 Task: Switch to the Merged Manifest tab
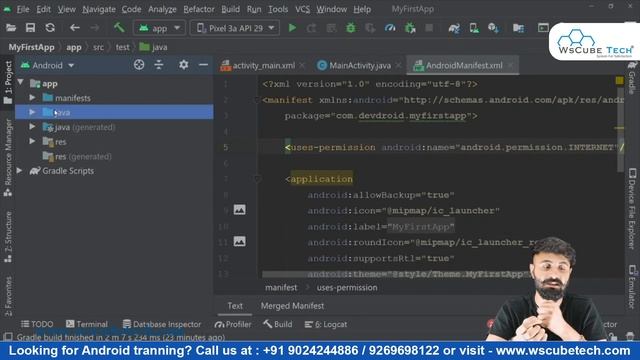(x=292, y=306)
